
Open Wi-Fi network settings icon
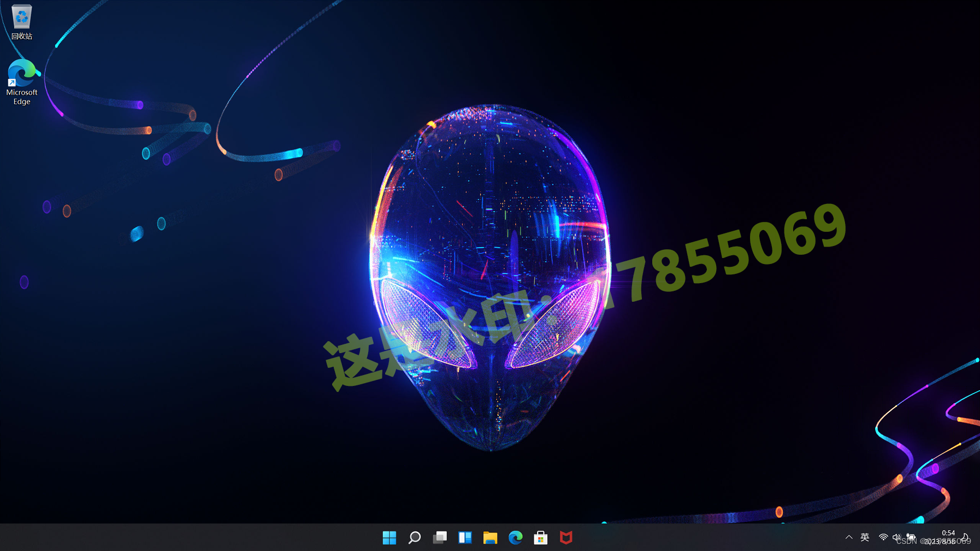tap(883, 537)
